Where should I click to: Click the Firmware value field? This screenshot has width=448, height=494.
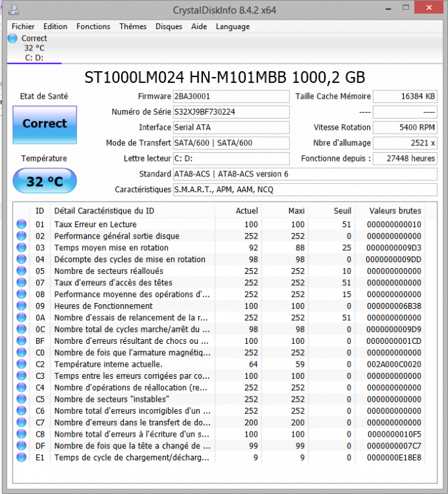tap(231, 96)
